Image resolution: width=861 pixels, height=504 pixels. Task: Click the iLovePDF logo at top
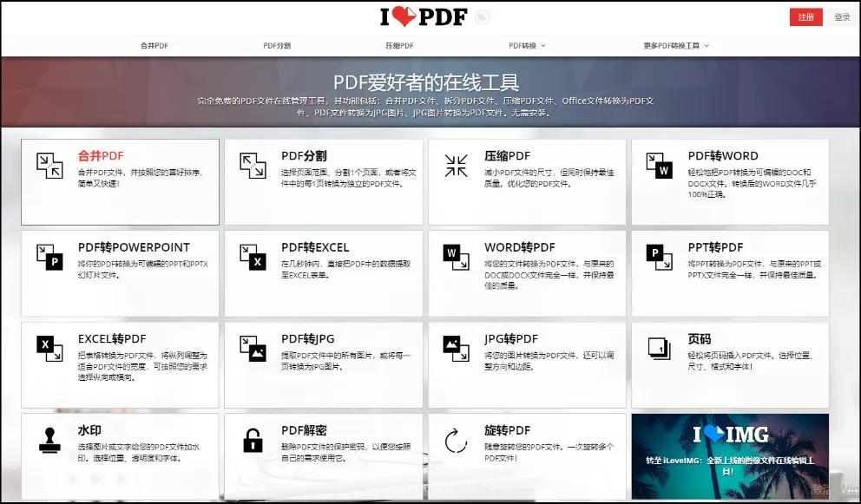424,17
